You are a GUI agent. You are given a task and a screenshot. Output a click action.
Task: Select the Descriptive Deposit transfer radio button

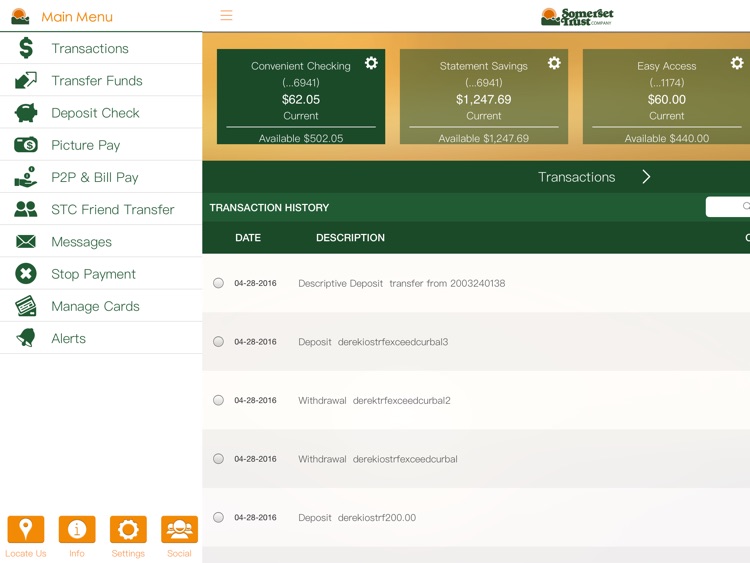[x=218, y=283]
